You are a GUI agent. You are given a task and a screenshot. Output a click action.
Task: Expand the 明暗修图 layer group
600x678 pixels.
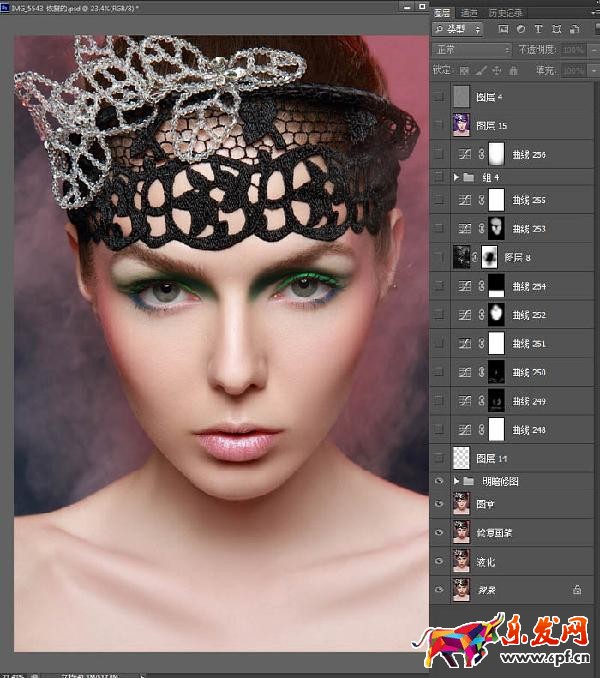click(457, 481)
